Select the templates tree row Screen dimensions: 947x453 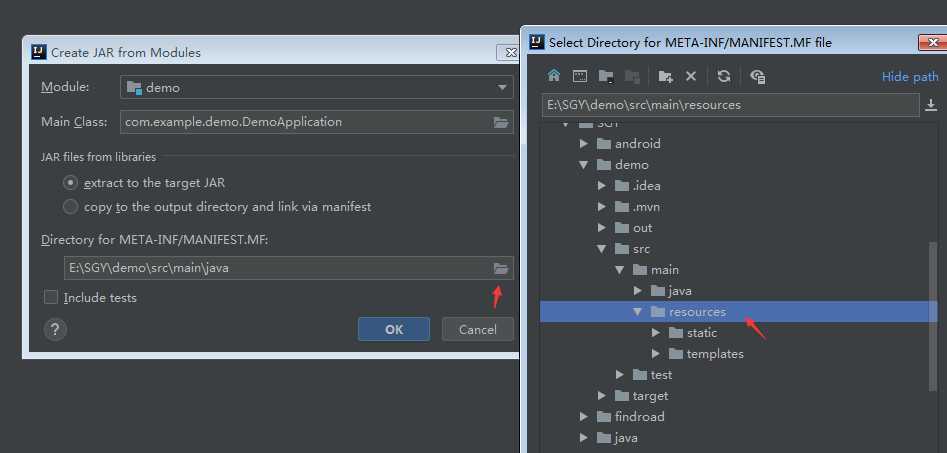pos(737,354)
